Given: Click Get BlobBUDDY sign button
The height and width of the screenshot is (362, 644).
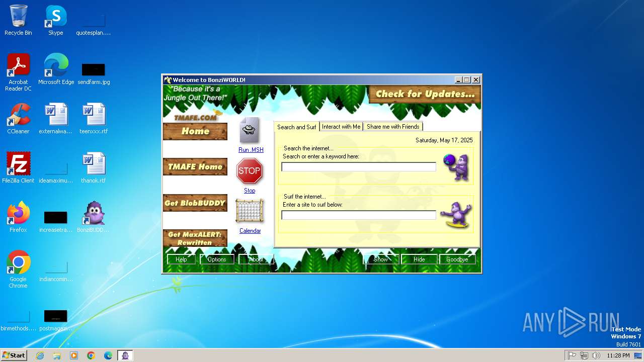Looking at the screenshot, I should (x=195, y=203).
